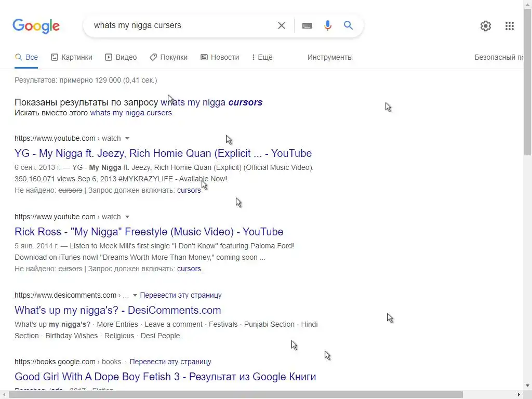Expand arrow next to YG result's YouTube URL
This screenshot has width=532, height=399.
[x=127, y=138]
